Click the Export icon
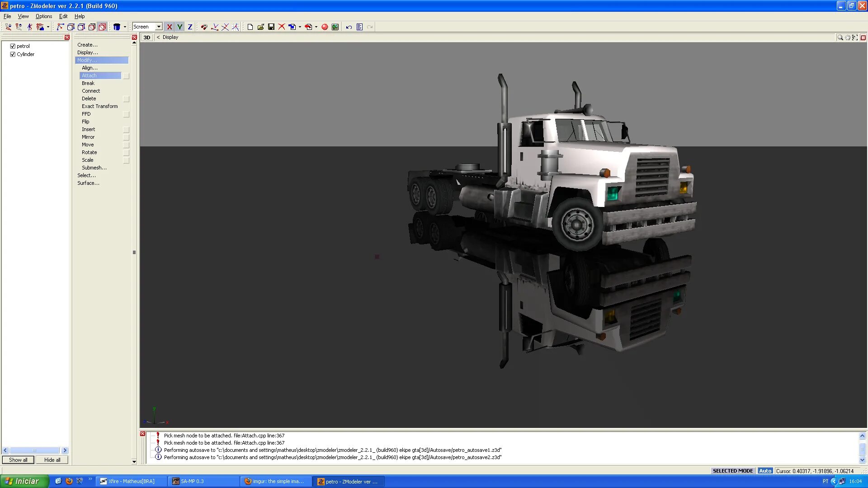 308,27
